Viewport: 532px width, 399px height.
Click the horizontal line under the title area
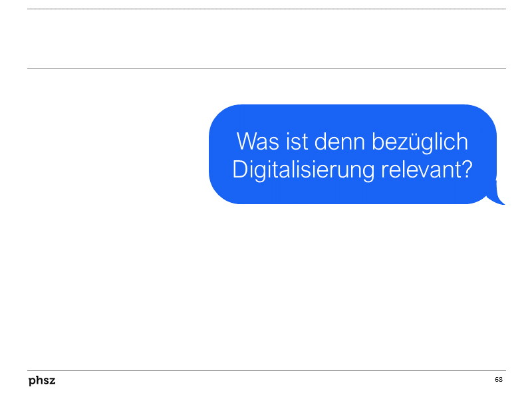click(x=267, y=68)
